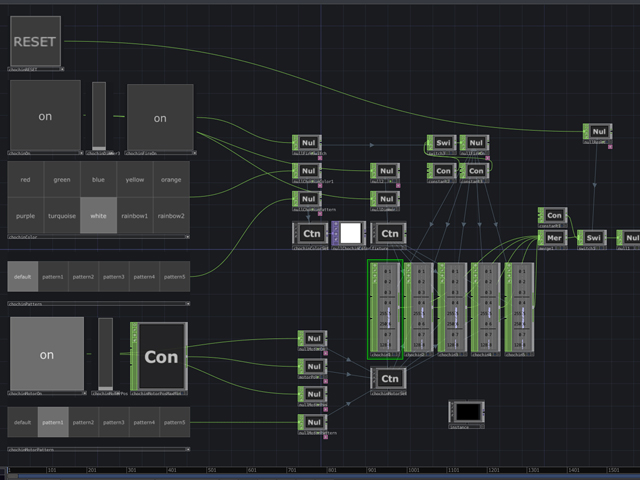
Task: Select the constant3 Constant node
Action: point(474,171)
